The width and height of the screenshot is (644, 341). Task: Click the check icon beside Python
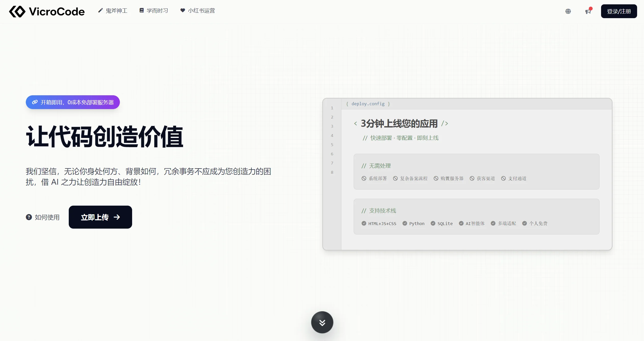[x=405, y=223]
